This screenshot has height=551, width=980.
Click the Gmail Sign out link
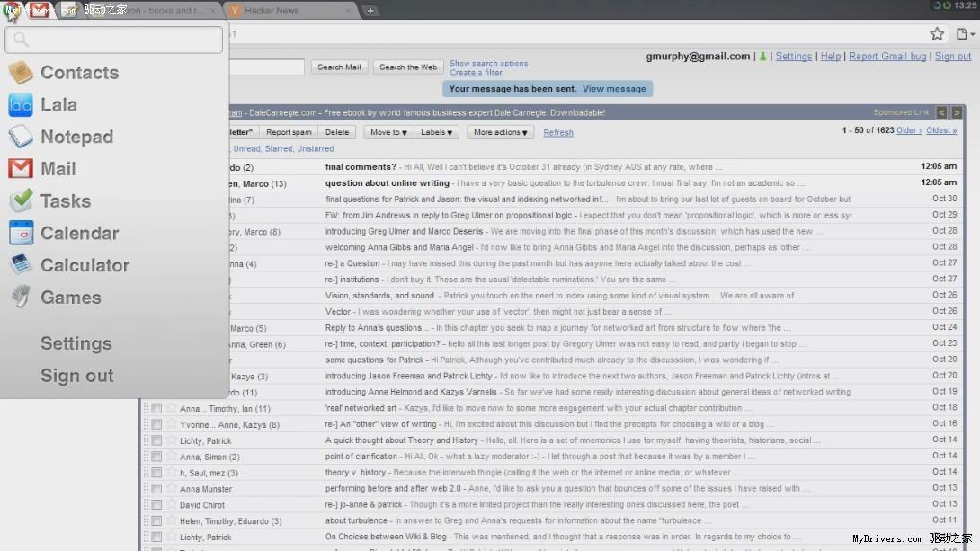[x=952, y=57]
